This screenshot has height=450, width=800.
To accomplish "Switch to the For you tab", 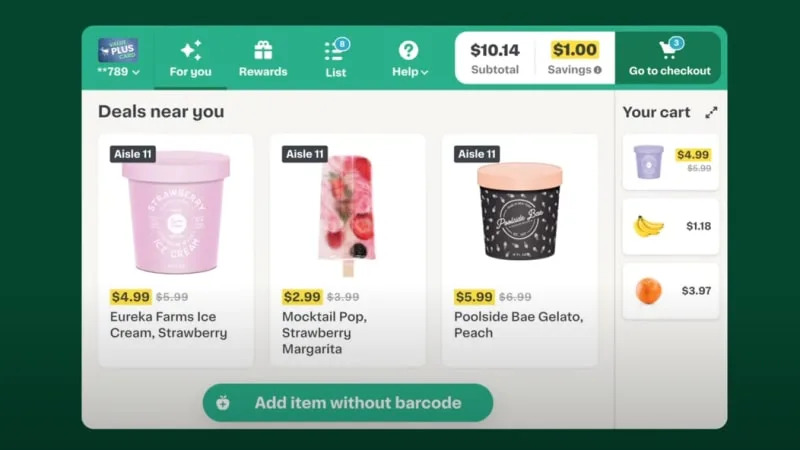I will tap(190, 59).
